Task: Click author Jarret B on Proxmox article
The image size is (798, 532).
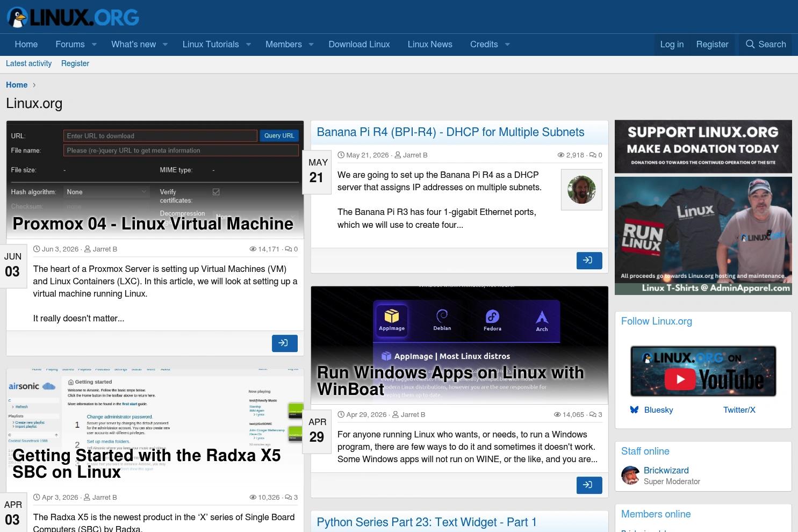Action: (105, 249)
